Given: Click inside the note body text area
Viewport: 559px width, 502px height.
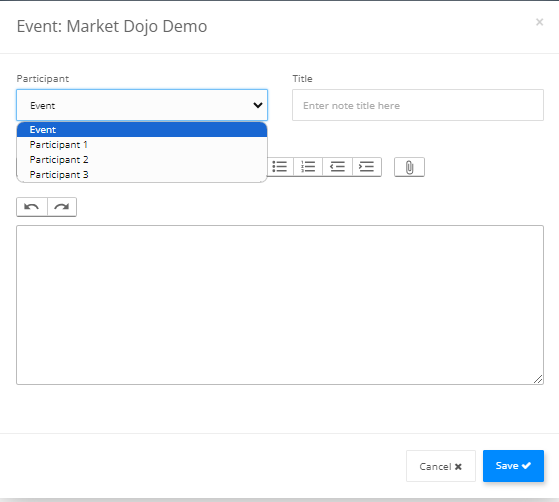Looking at the screenshot, I should pos(280,305).
